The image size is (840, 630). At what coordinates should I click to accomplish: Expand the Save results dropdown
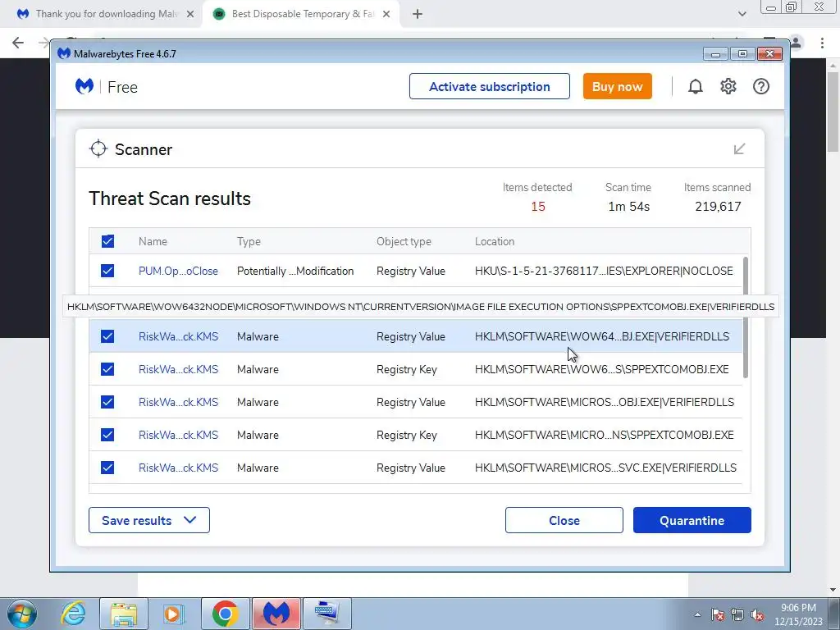pyautogui.click(x=149, y=520)
